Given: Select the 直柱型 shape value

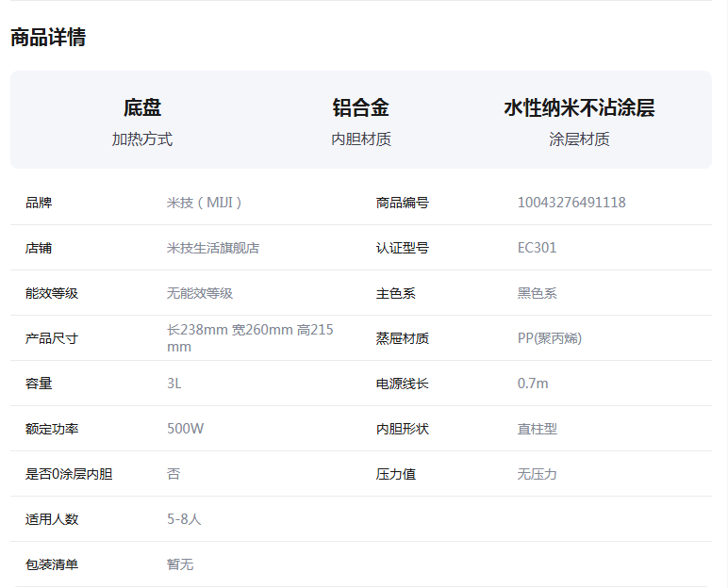Looking at the screenshot, I should (x=537, y=429).
